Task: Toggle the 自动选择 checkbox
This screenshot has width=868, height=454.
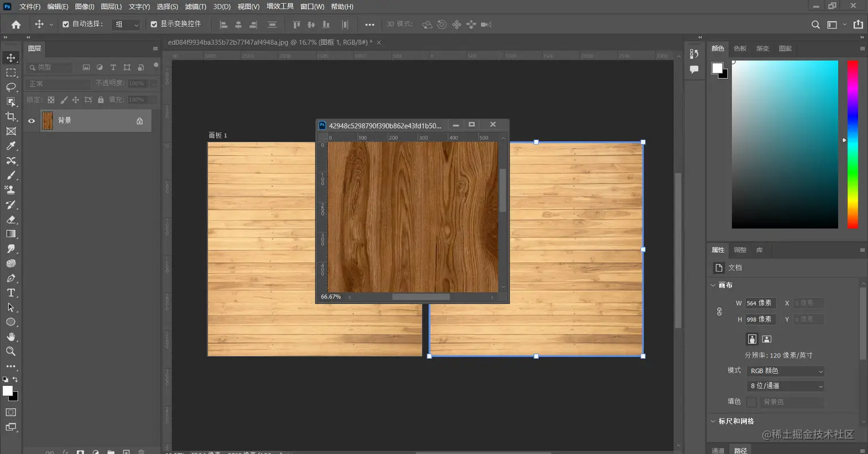Action: pos(65,25)
